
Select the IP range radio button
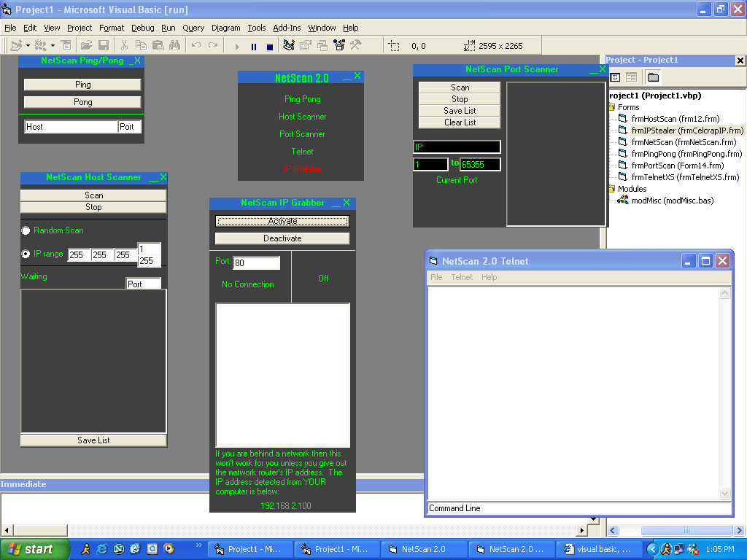pos(26,254)
